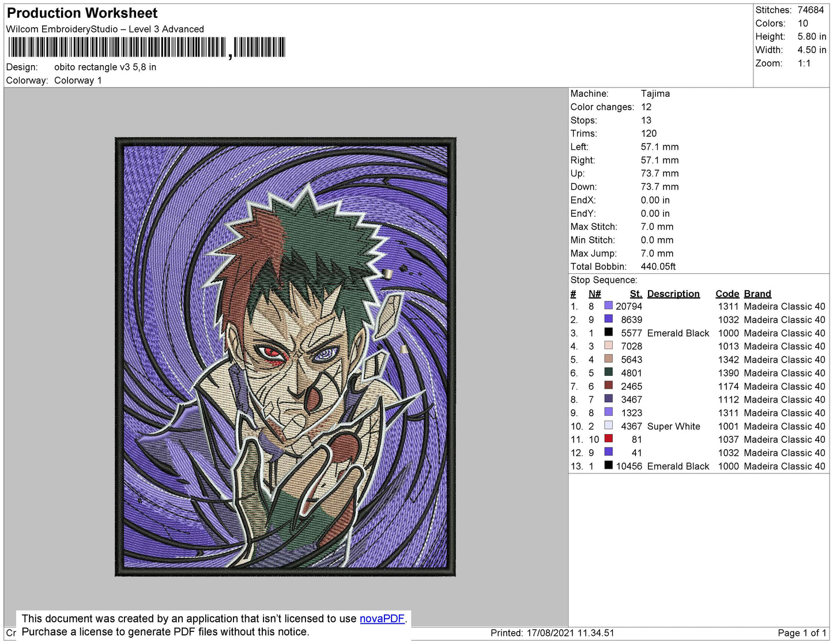Click the 'EndY:' value '0.00 in'
Viewport: 833px width, 644px height.
(655, 213)
